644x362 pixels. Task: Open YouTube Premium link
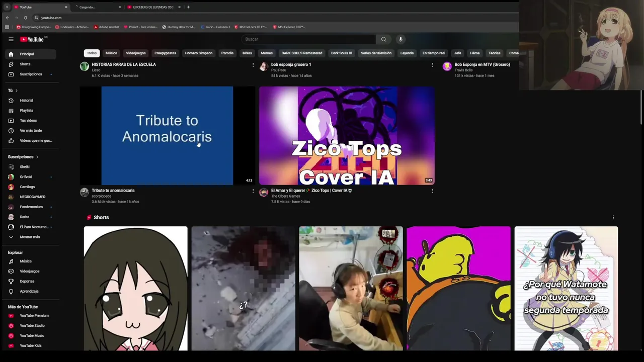click(x=31, y=316)
